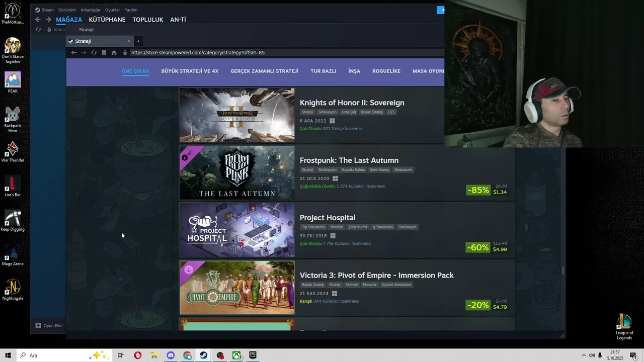Open a new tab with plus button

pos(138,41)
